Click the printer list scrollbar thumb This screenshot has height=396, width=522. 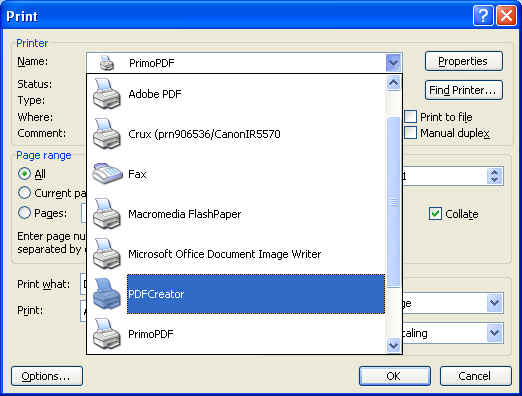coord(393,202)
